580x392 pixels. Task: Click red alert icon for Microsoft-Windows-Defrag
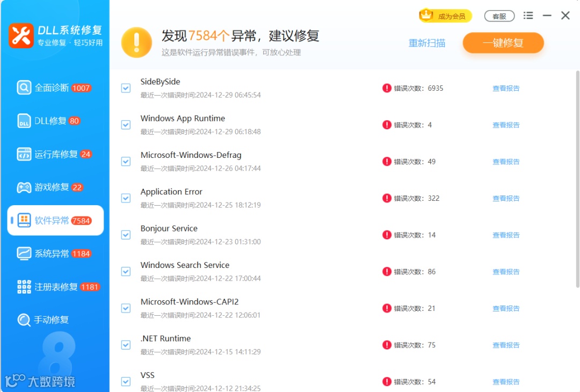pyautogui.click(x=387, y=161)
